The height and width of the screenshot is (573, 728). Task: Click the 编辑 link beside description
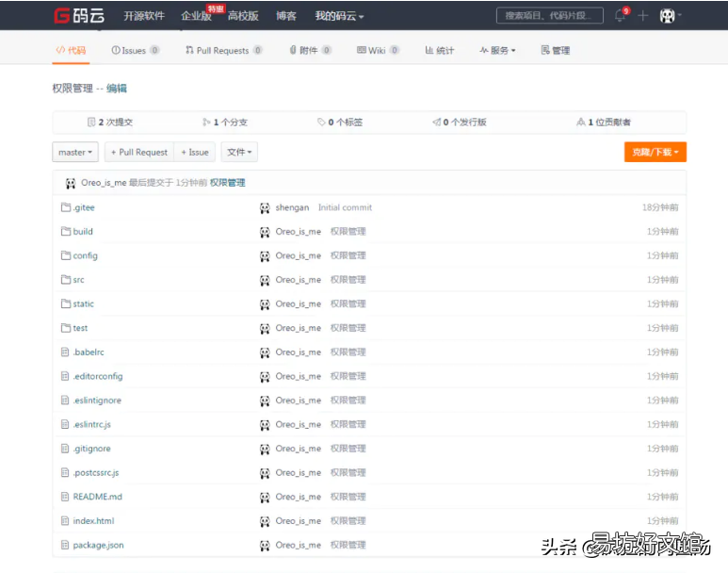coord(117,89)
